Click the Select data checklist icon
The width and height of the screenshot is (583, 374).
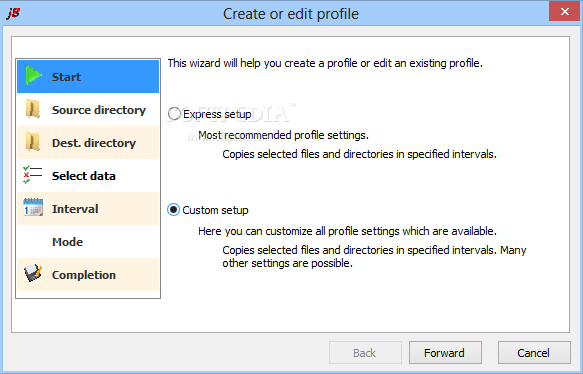[33, 175]
